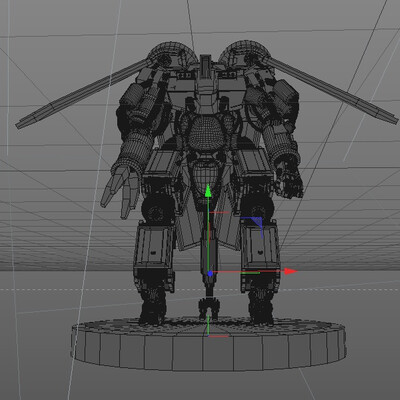Viewport: 400px width, 400px height.
Task: Select the blue Z-axis dot at the gizmo origin
Action: tap(210, 273)
